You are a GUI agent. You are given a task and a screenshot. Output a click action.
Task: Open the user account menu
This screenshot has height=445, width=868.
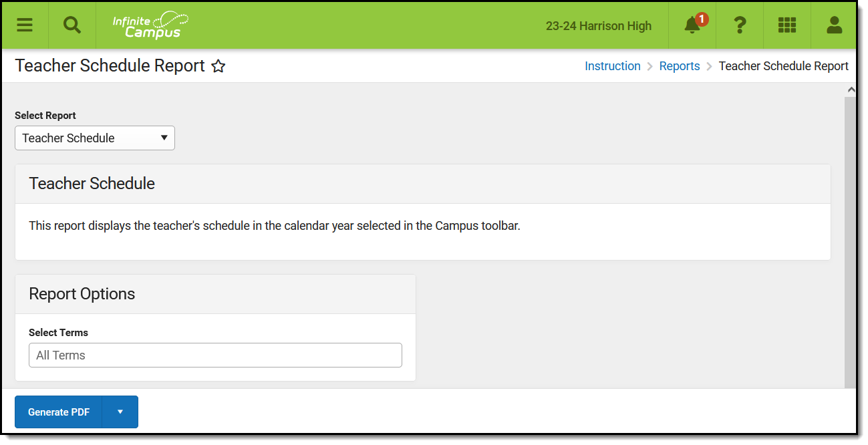(x=834, y=25)
